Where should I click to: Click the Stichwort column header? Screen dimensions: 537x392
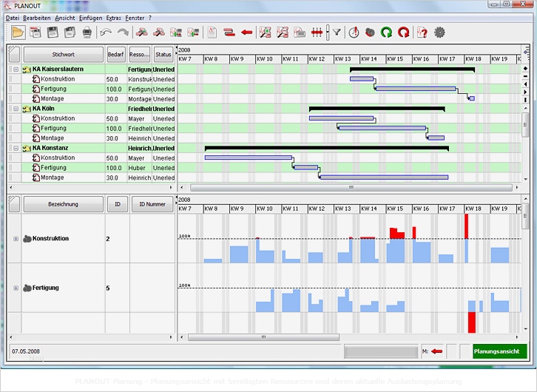[64, 55]
